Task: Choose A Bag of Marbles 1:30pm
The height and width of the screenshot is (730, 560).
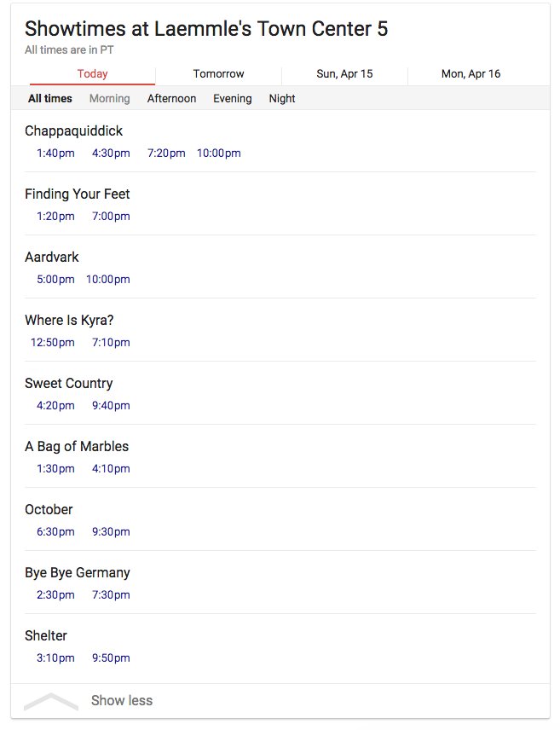Action: pos(55,469)
